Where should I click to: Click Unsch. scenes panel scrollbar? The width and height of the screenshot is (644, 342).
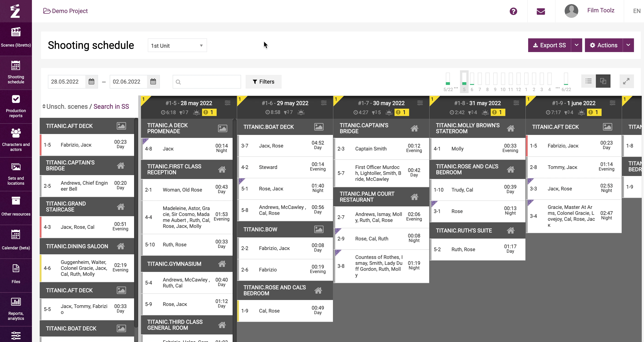click(x=136, y=223)
